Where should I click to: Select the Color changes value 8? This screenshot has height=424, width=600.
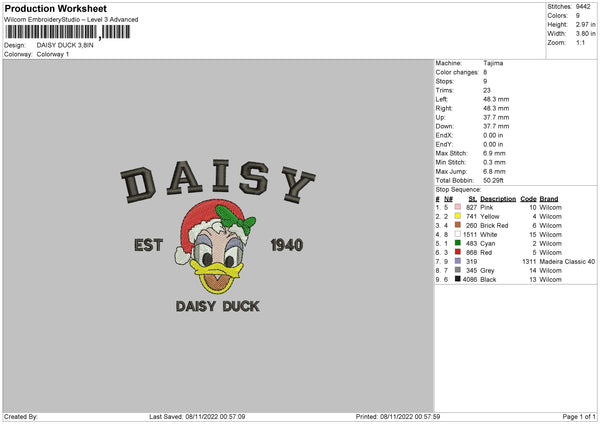pos(485,72)
